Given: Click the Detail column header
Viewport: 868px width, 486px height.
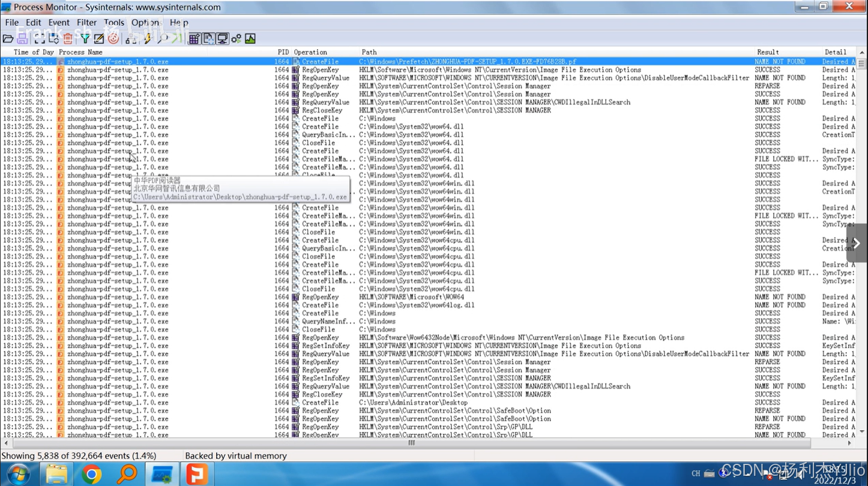Looking at the screenshot, I should (835, 52).
